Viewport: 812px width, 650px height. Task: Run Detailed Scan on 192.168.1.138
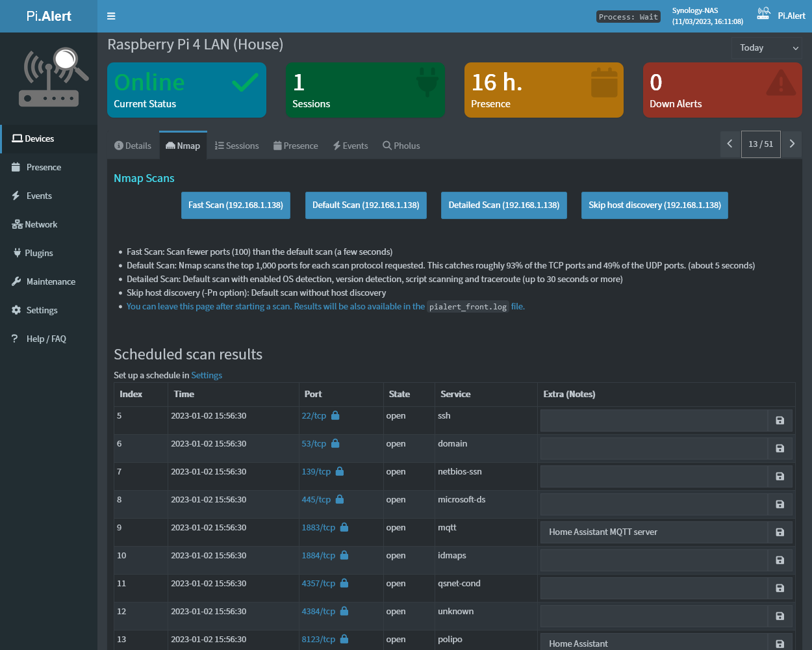(x=503, y=205)
